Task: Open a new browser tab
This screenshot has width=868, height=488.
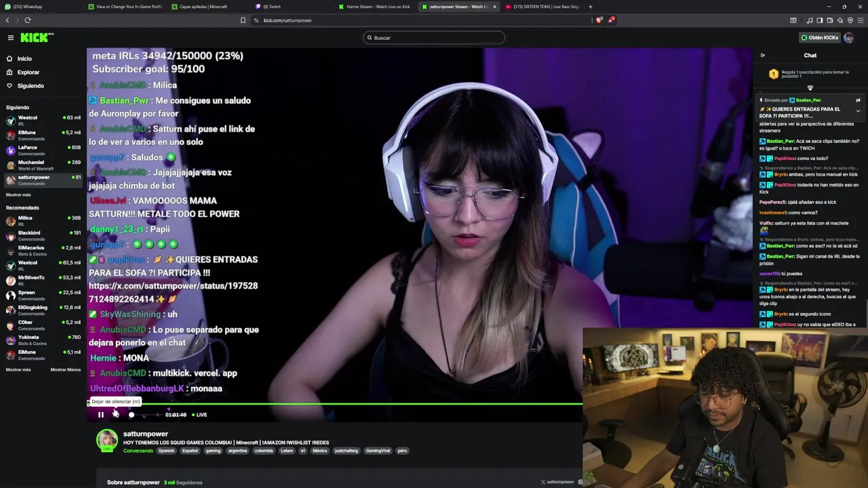Action: pyautogui.click(x=591, y=7)
